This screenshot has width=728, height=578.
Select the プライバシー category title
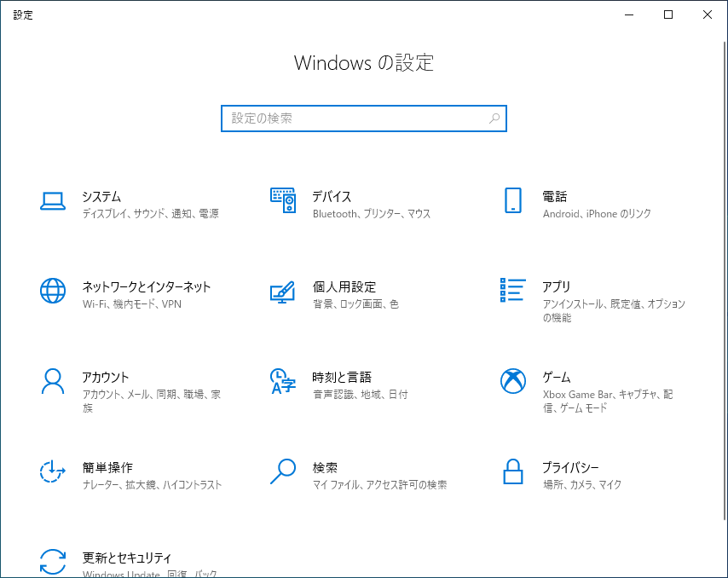(570, 467)
